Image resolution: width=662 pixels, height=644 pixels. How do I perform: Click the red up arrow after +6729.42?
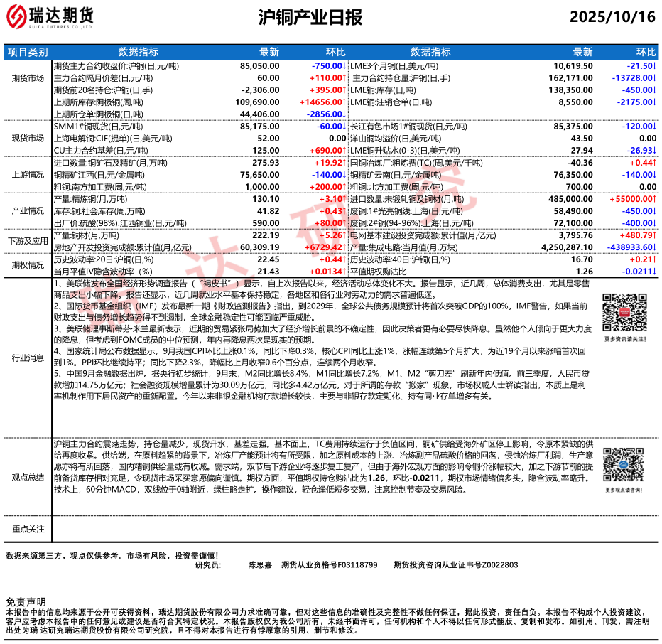pos(346,247)
